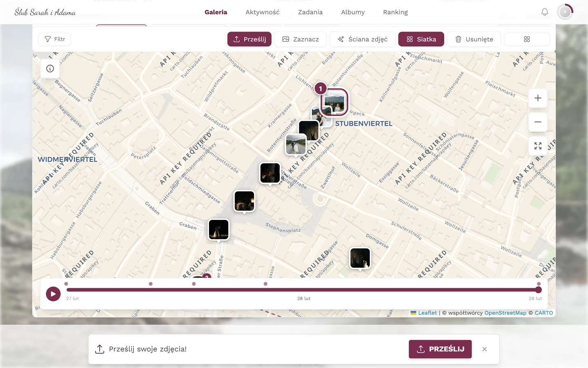Select the first timeline marker dot
The width and height of the screenshot is (588, 368).
[66, 284]
